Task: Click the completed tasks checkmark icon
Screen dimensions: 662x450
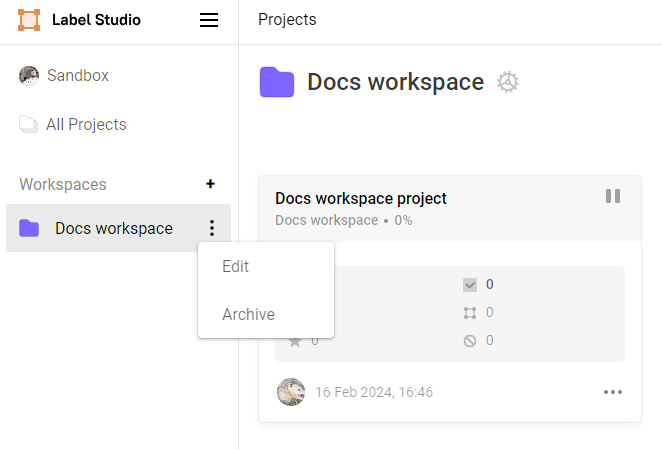Action: click(x=470, y=285)
